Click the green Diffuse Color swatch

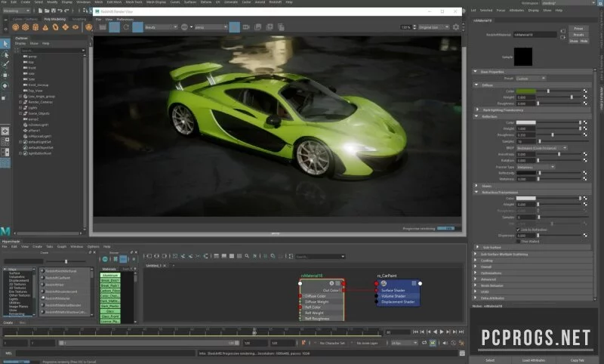[x=525, y=91]
